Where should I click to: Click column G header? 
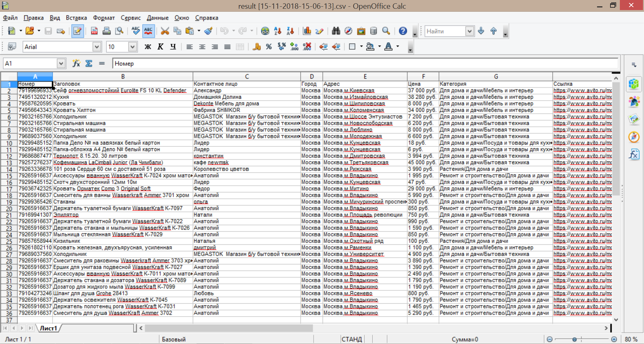(495, 77)
